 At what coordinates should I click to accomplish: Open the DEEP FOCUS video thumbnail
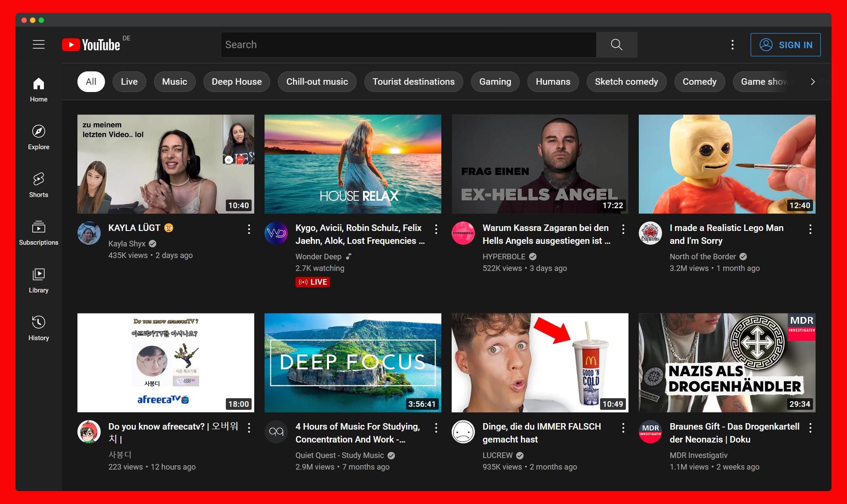coord(353,363)
